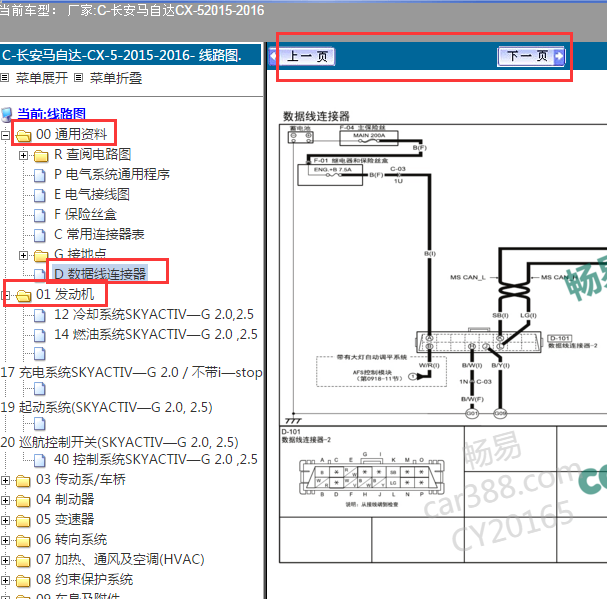Viewport: 607px width, 599px height.
Task: Open 17 充电系统SKYACTIV—G 2.0 page
Action: pos(131,372)
